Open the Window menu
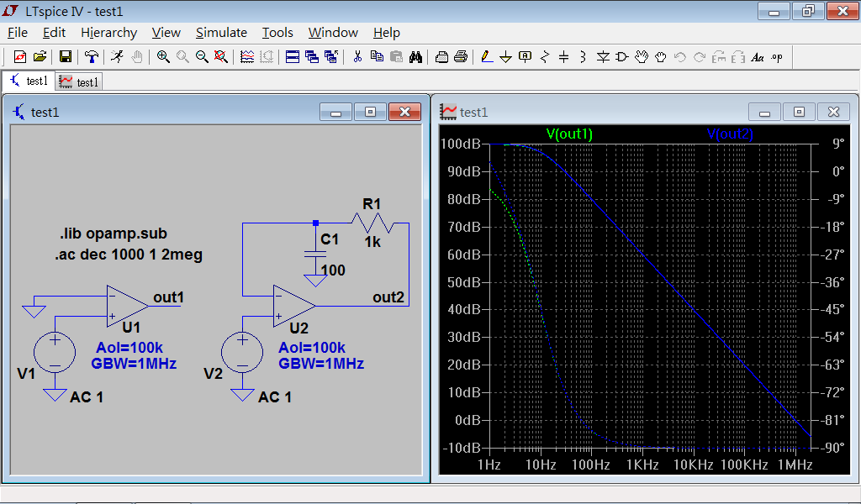 (x=333, y=33)
